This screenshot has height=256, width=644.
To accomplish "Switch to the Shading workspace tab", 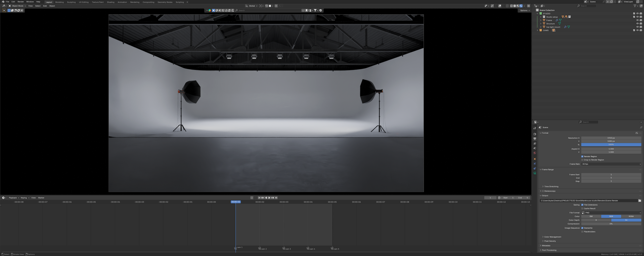I will 111,2.
